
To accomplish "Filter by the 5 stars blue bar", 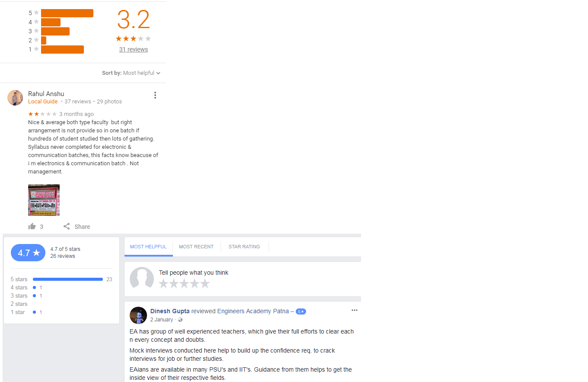I will (68, 279).
